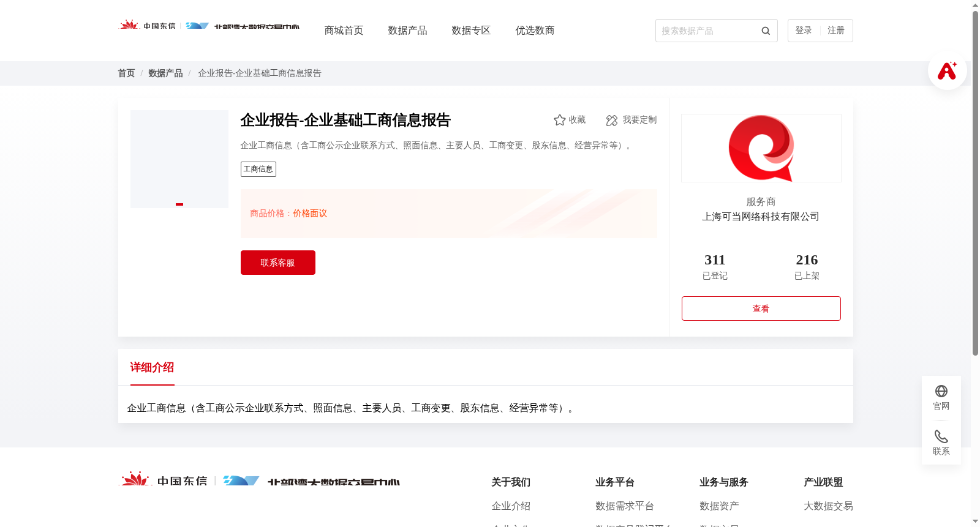Click the 我要定制 label text
The height and width of the screenshot is (527, 980).
click(x=640, y=120)
